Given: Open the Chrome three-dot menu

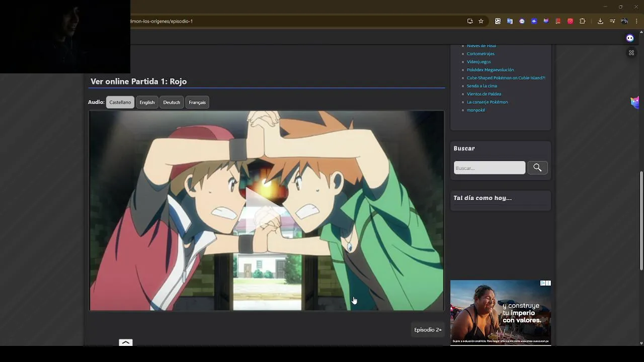Looking at the screenshot, I should [x=636, y=21].
